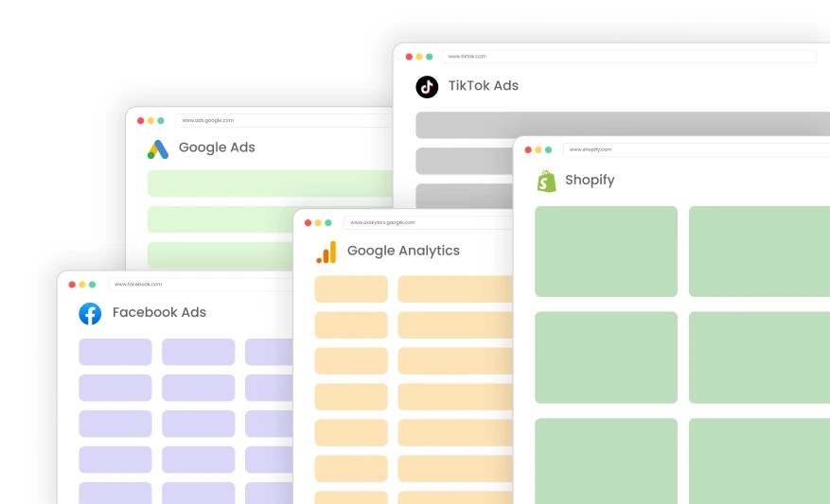Maximize the TikTok Ads window with green dot
830x504 pixels.
pyautogui.click(x=430, y=57)
